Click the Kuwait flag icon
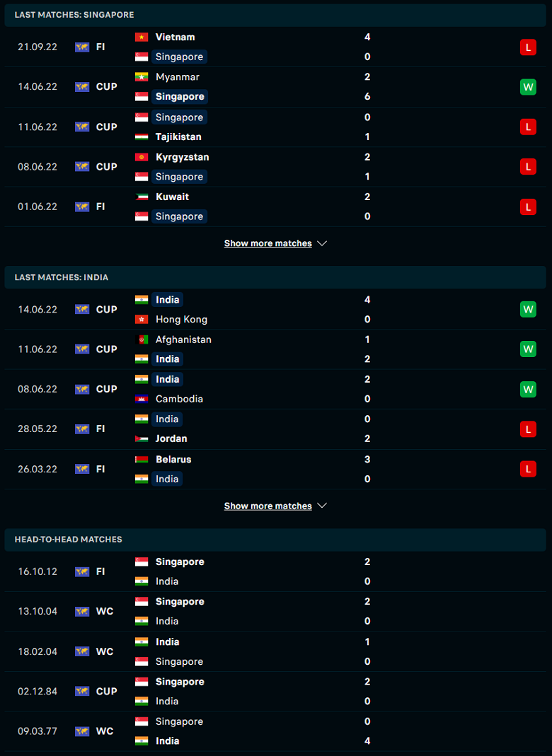Screen dimensions: 552x756 tap(142, 197)
